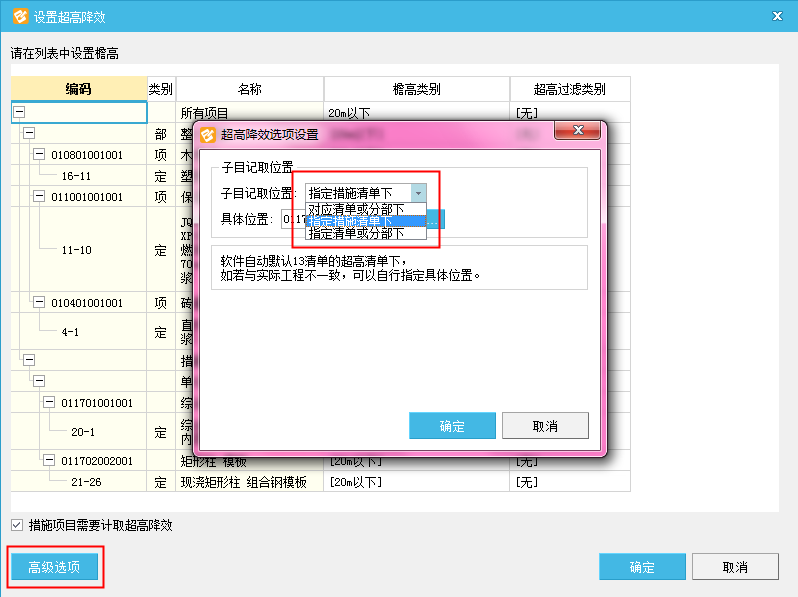This screenshot has width=798, height=597.
Task: Collapse the 011701001001 tree node
Action: 50,402
